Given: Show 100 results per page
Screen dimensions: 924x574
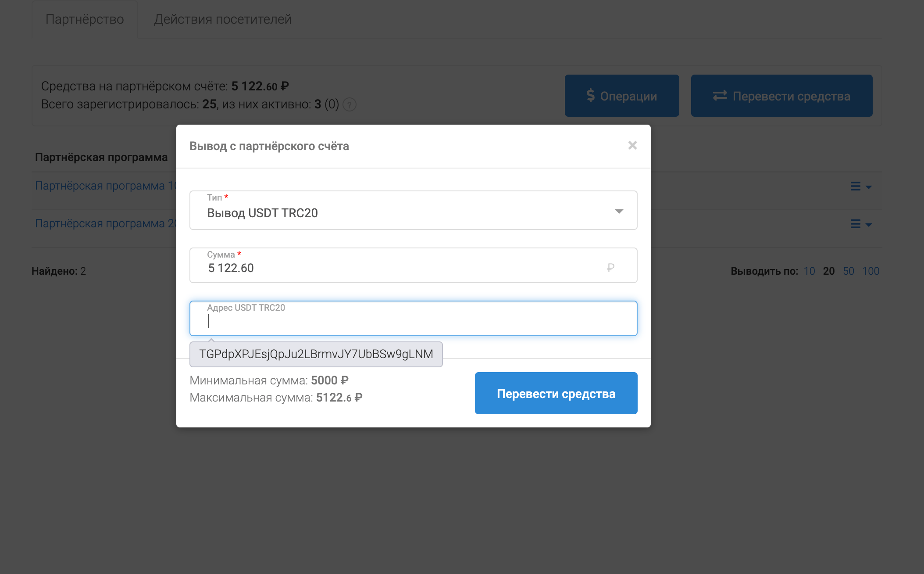Looking at the screenshot, I should 870,271.
